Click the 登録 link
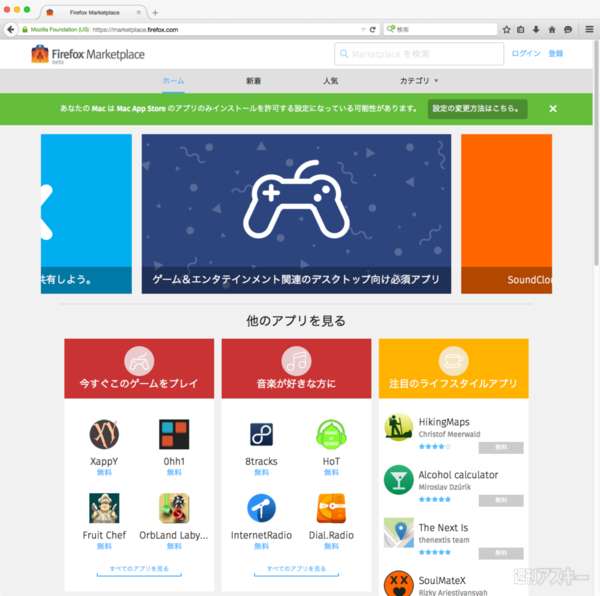This screenshot has width=600, height=596. [556, 54]
